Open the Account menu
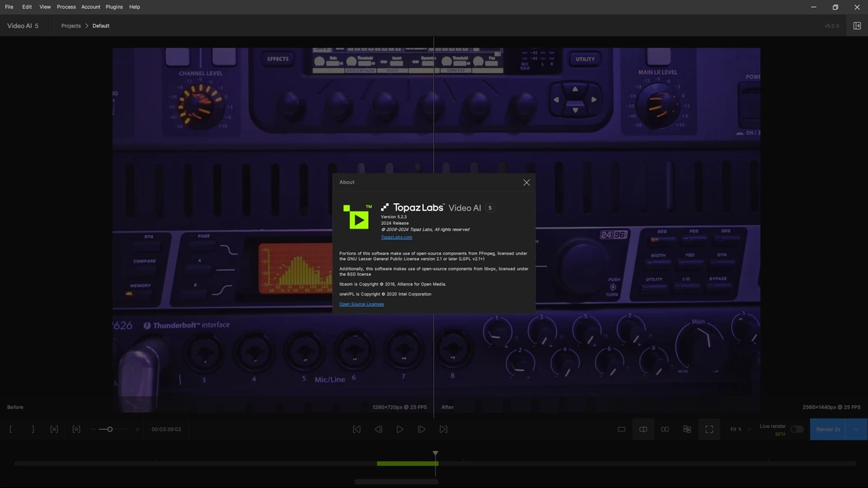Viewport: 868px width, 488px height. pos(91,7)
